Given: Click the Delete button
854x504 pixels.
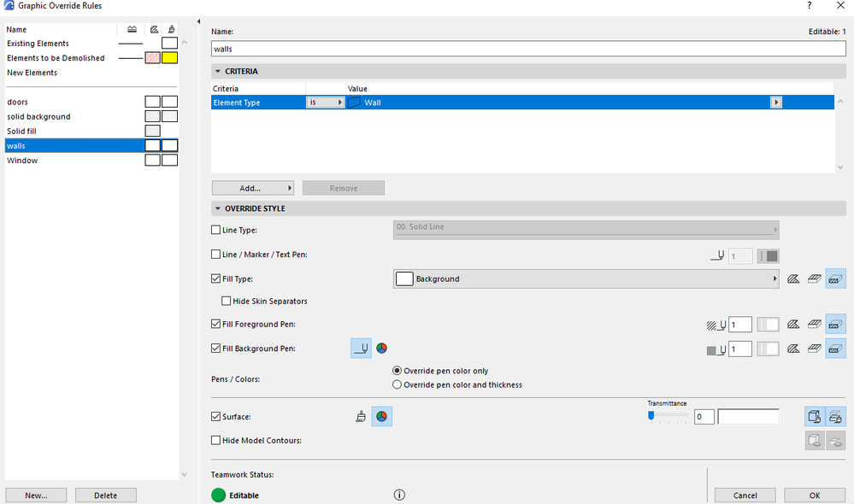Looking at the screenshot, I should tap(106, 495).
